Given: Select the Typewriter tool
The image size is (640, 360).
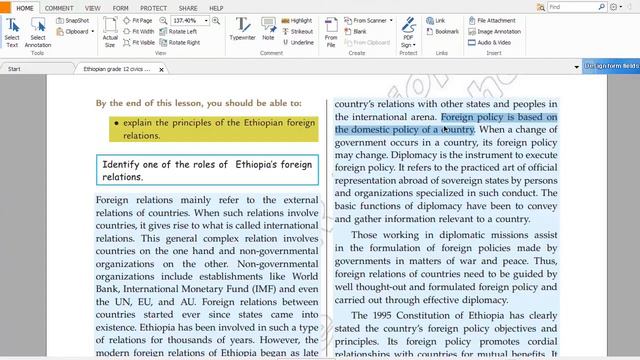Looking at the screenshot, I should tap(242, 29).
